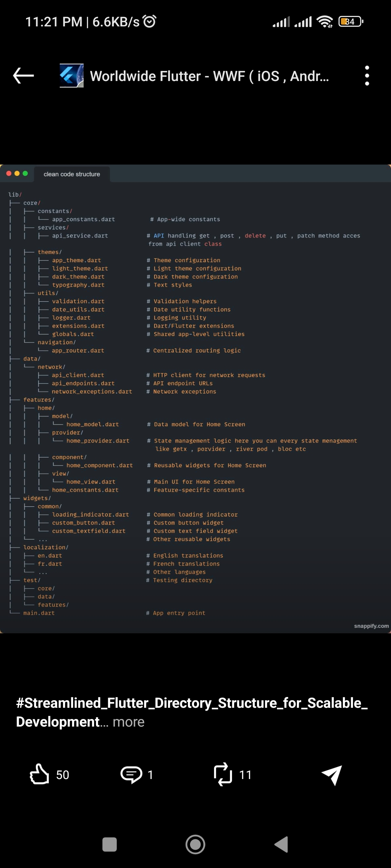Tap the Wi-Fi status icon
The width and height of the screenshot is (391, 868).
325,22
